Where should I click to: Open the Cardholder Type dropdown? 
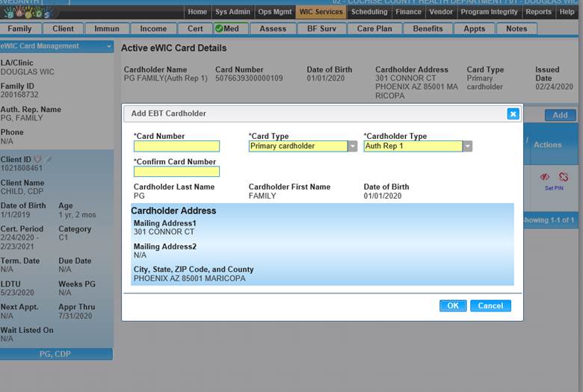click(x=468, y=146)
